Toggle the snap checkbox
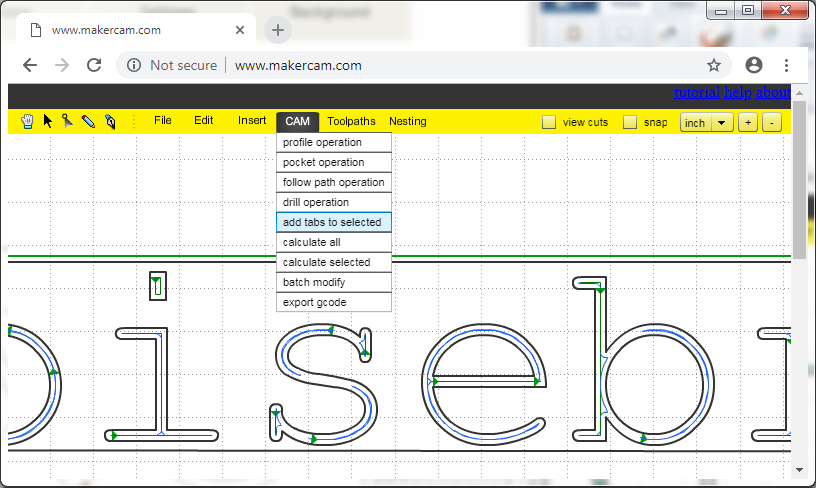Screen dimensions: 818x488 click(x=630, y=123)
